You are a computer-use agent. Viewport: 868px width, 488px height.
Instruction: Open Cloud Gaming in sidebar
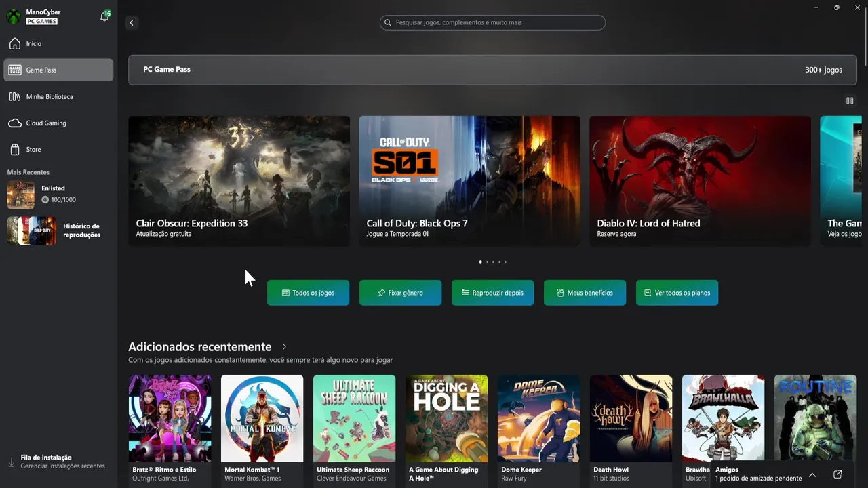(58, 123)
